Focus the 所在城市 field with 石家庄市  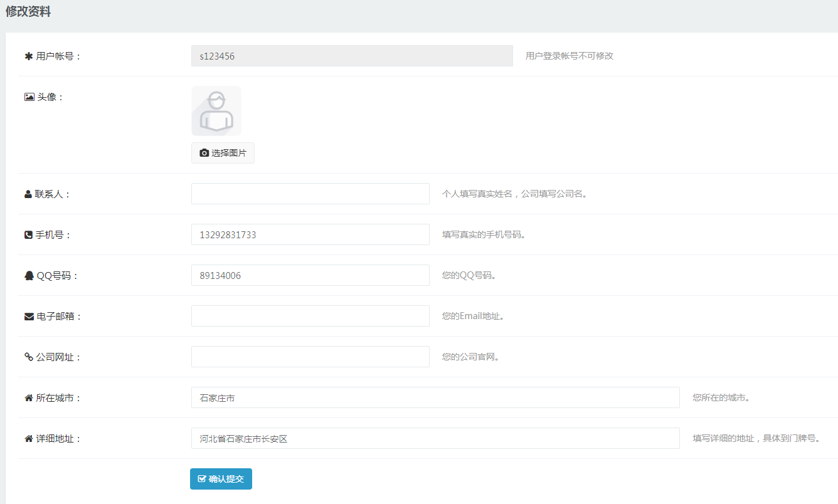[x=435, y=397]
